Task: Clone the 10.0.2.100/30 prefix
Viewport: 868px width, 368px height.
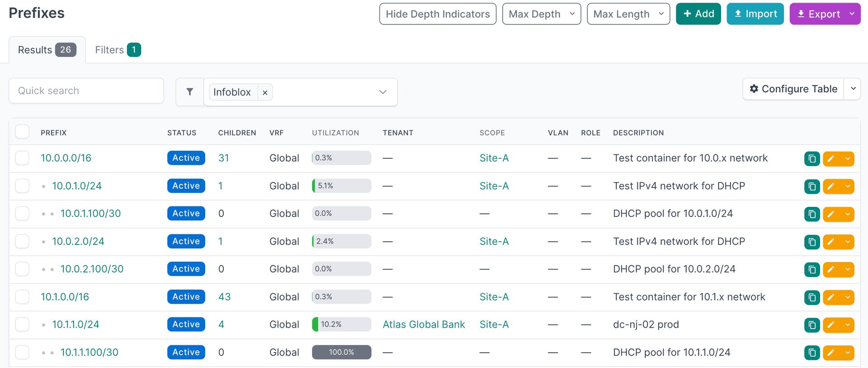Action: (x=812, y=269)
